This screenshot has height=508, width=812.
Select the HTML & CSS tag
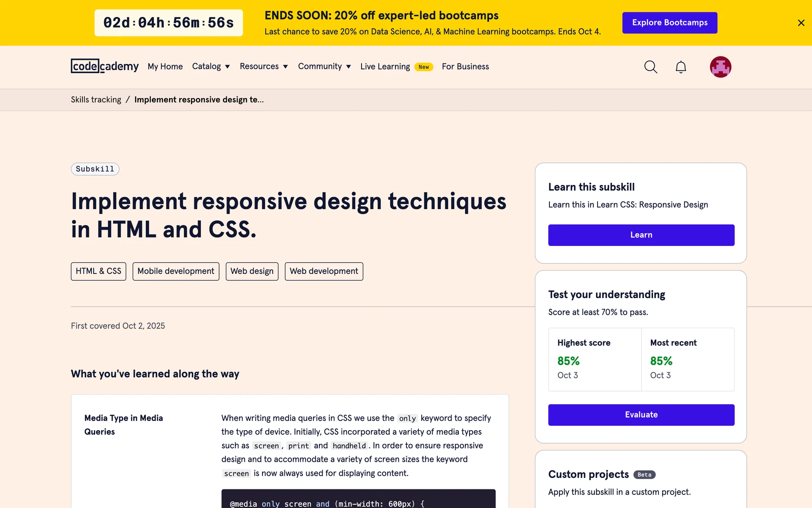(x=98, y=271)
